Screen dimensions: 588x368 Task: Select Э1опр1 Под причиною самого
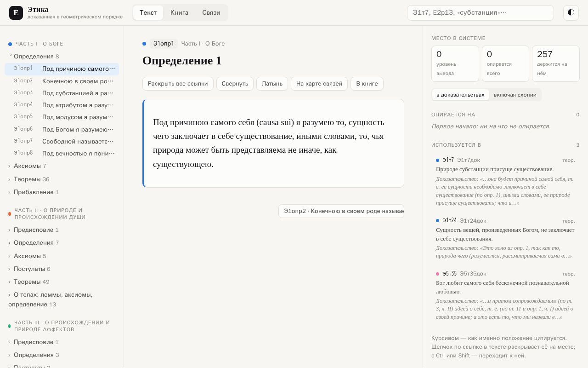pos(62,69)
